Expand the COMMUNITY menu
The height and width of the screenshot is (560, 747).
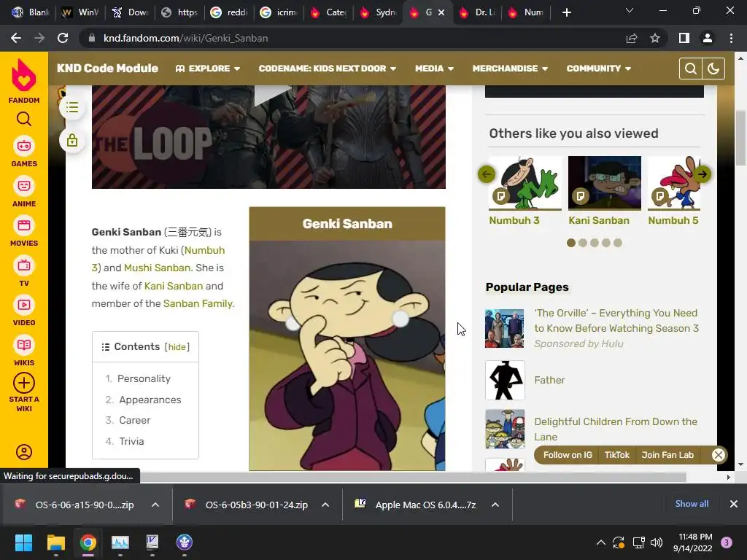(599, 69)
